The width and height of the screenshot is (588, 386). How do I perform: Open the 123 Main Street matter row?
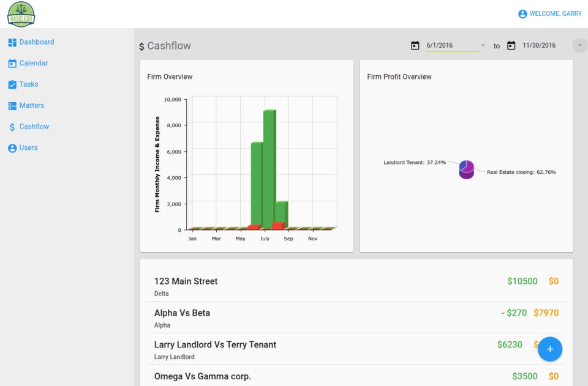356,286
